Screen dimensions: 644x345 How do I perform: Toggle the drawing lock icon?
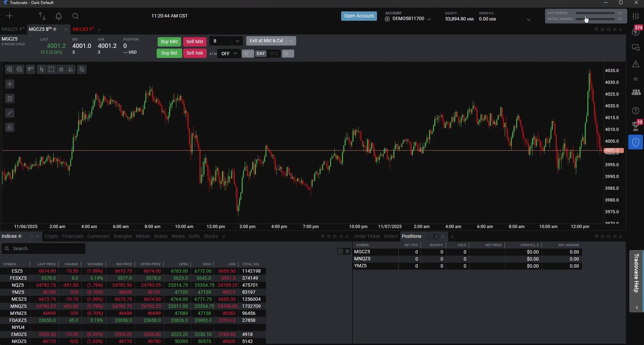point(10,128)
